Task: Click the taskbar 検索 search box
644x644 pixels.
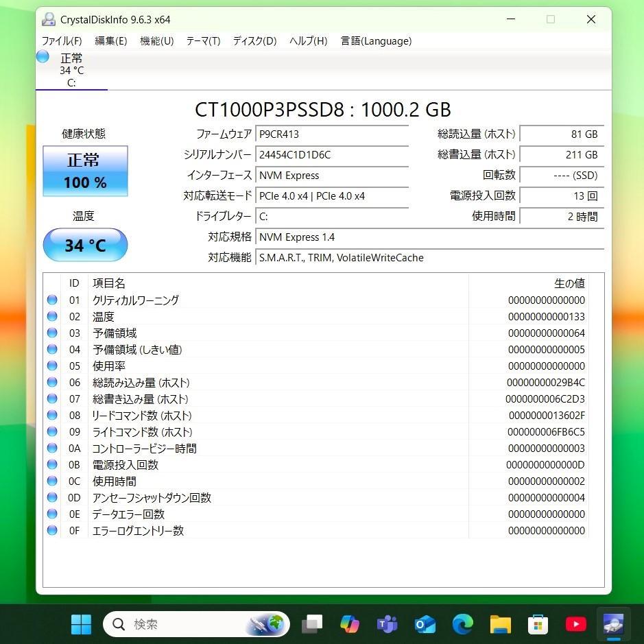Action: [x=196, y=624]
